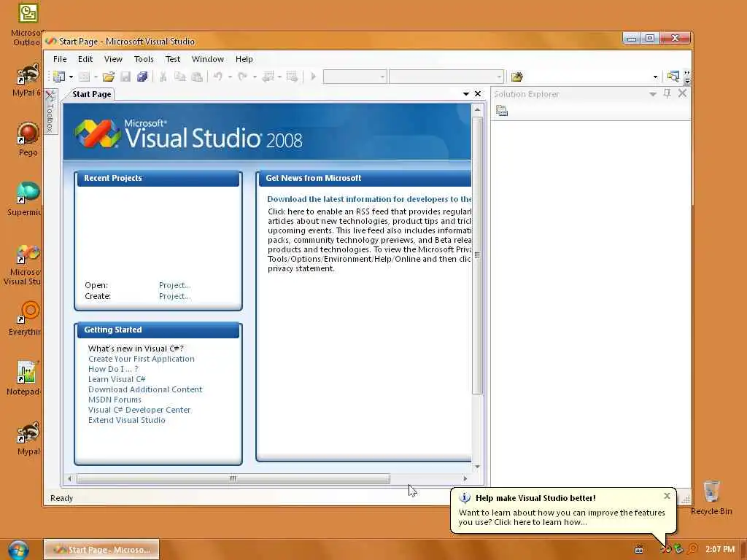Click the 'Download the latest information' news headline
747x560 pixels.
tap(369, 199)
